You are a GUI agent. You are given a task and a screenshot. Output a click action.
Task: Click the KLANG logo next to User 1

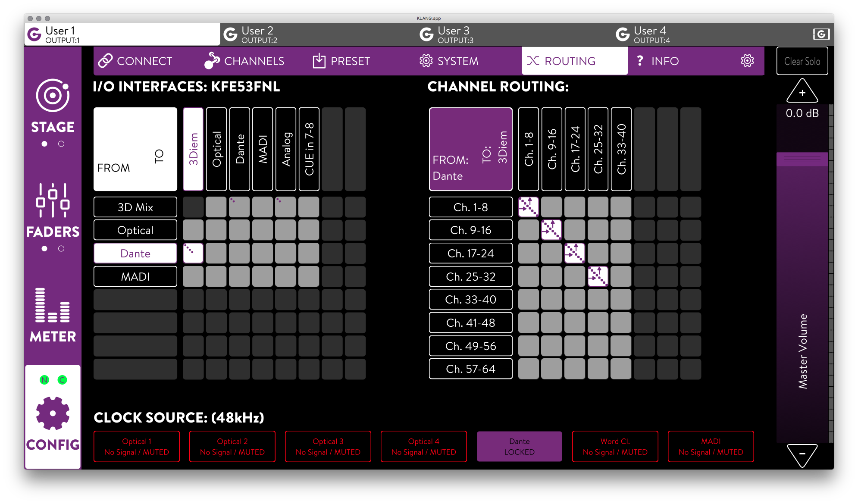point(34,34)
